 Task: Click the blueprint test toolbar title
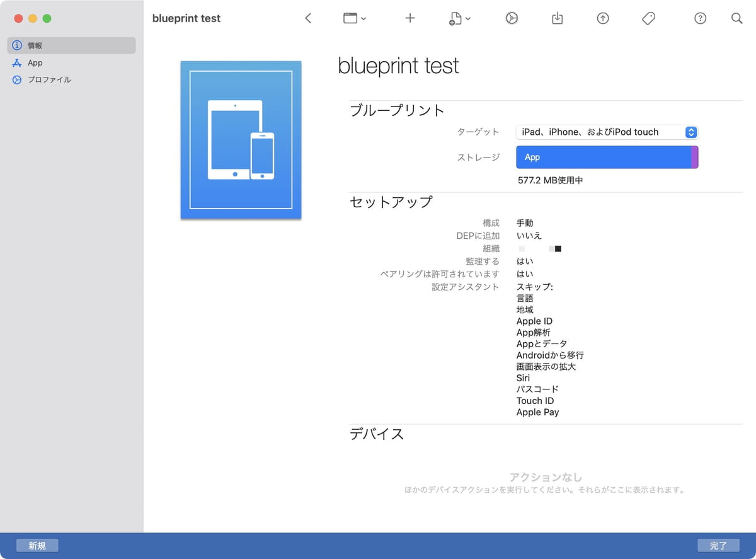pyautogui.click(x=186, y=18)
